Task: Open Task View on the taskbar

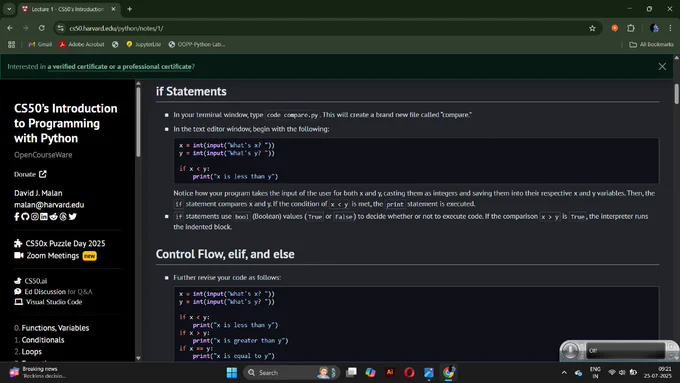Action: point(351,373)
